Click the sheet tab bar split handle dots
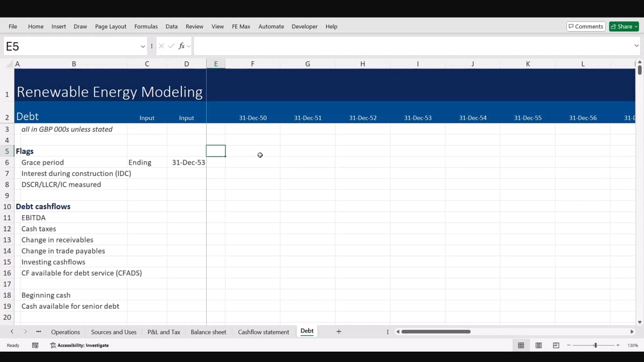The height and width of the screenshot is (362, 644). (387, 332)
